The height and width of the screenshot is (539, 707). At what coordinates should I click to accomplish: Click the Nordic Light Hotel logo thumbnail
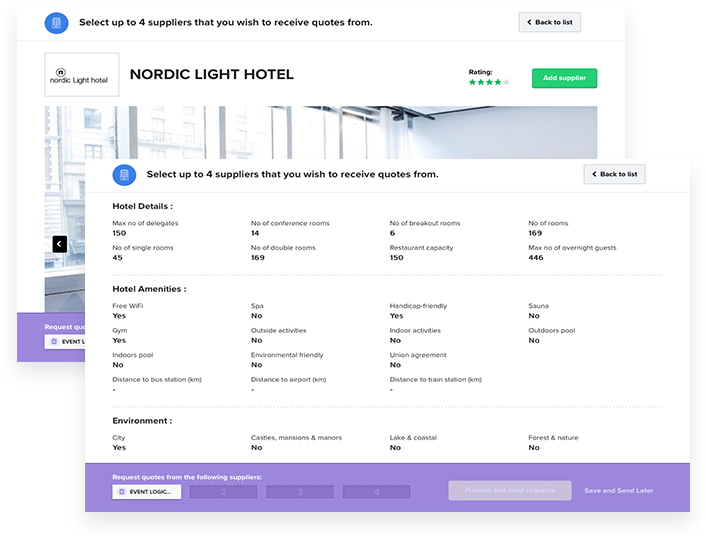[82, 75]
